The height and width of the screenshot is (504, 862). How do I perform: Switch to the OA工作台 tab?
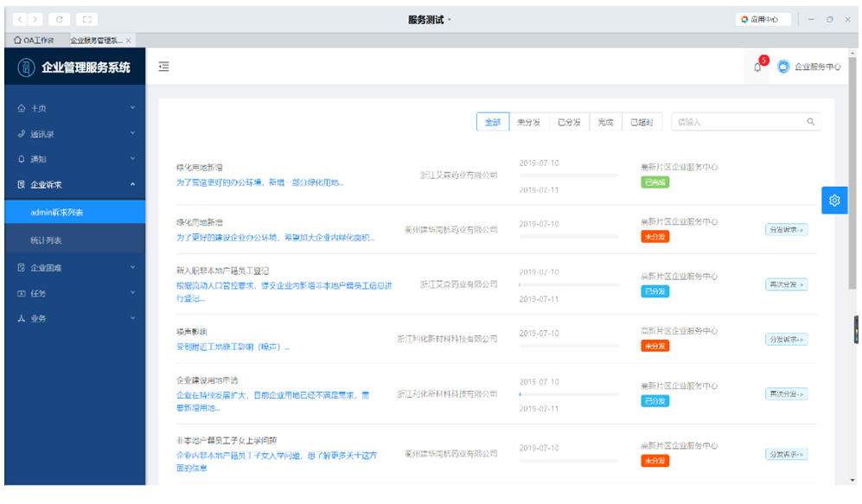point(34,41)
